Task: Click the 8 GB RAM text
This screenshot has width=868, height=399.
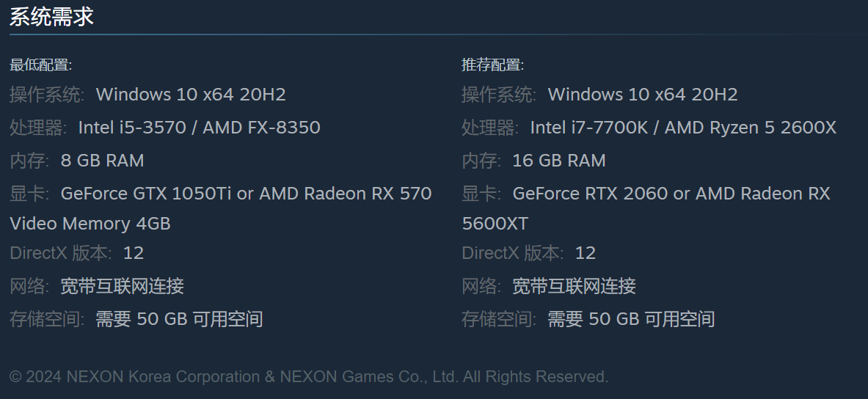Action: (102, 161)
